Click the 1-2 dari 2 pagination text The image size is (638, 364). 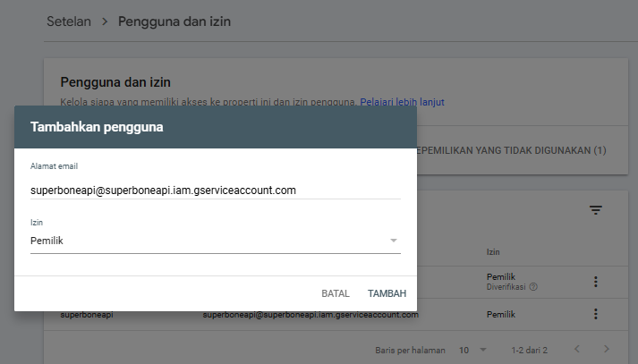point(530,351)
